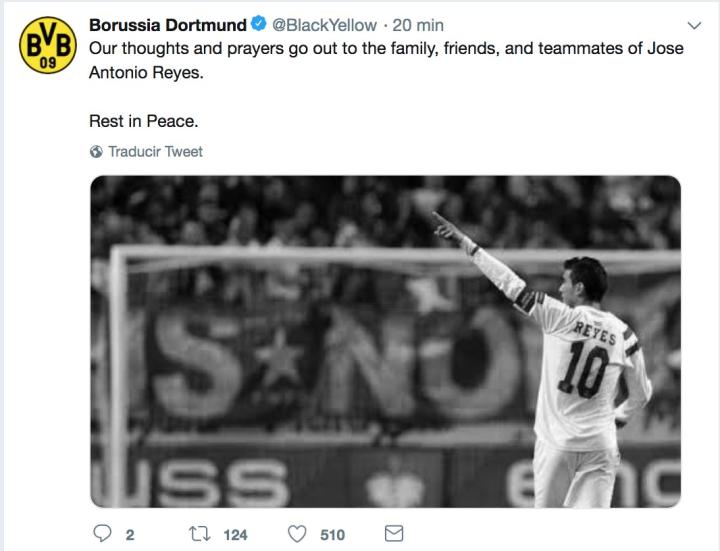Click the BVB 09 profile avatar
This screenshot has height=551, width=720.
click(42, 47)
